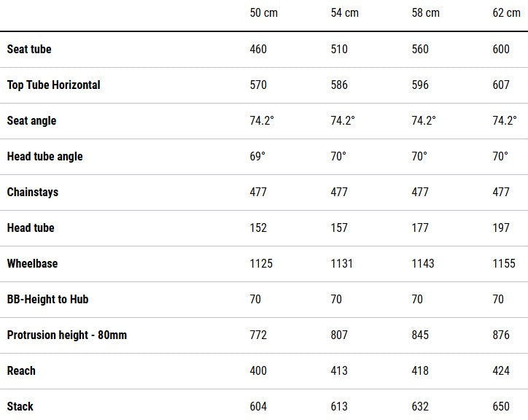Click the Head tube angle label
Screen dimensions: 528x420
click(44, 157)
